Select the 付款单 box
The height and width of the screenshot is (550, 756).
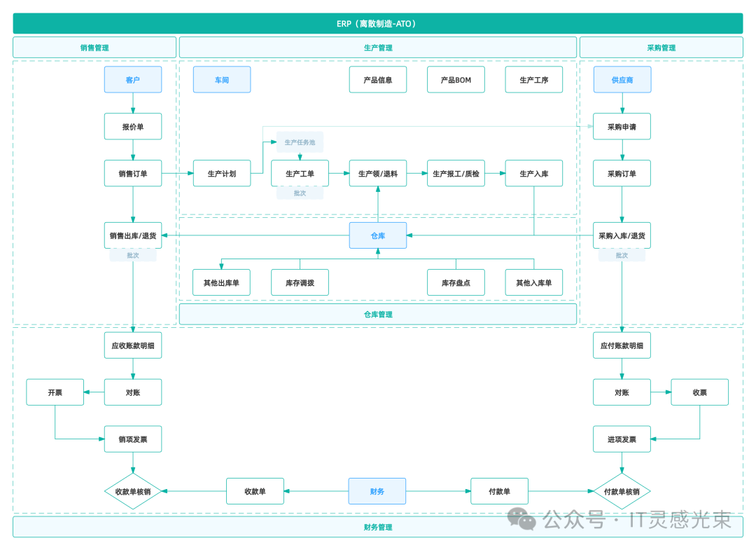[x=499, y=491]
